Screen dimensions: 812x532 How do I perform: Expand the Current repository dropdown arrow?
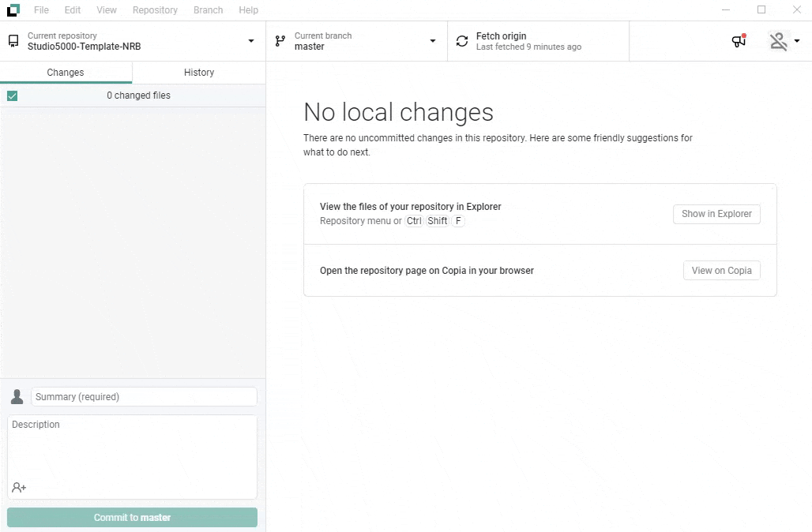tap(251, 41)
